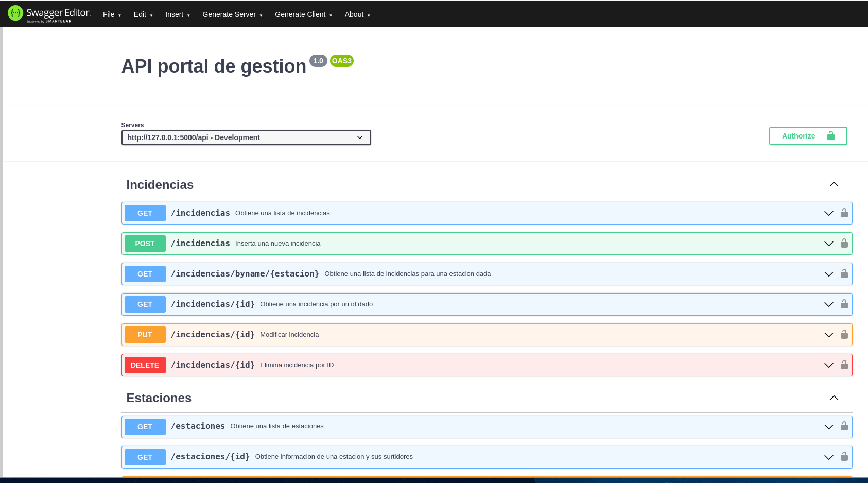Expand PUT /incidencias/{id} operation chevron
This screenshot has height=483, width=868.
(829, 335)
